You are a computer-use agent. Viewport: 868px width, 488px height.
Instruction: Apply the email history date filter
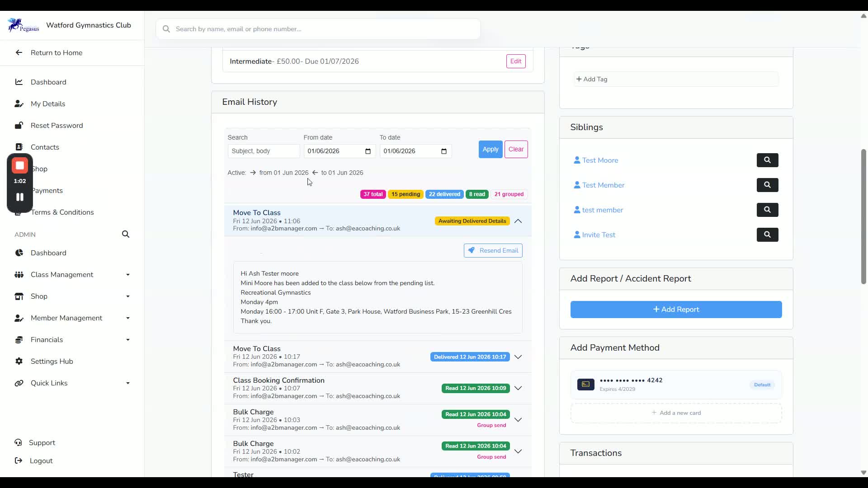pyautogui.click(x=491, y=149)
